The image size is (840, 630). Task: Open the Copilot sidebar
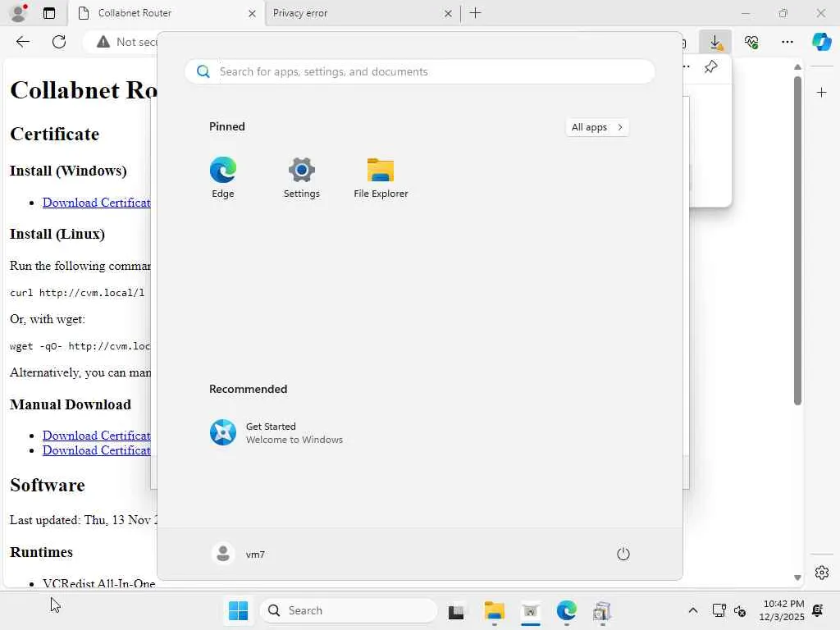(x=821, y=42)
